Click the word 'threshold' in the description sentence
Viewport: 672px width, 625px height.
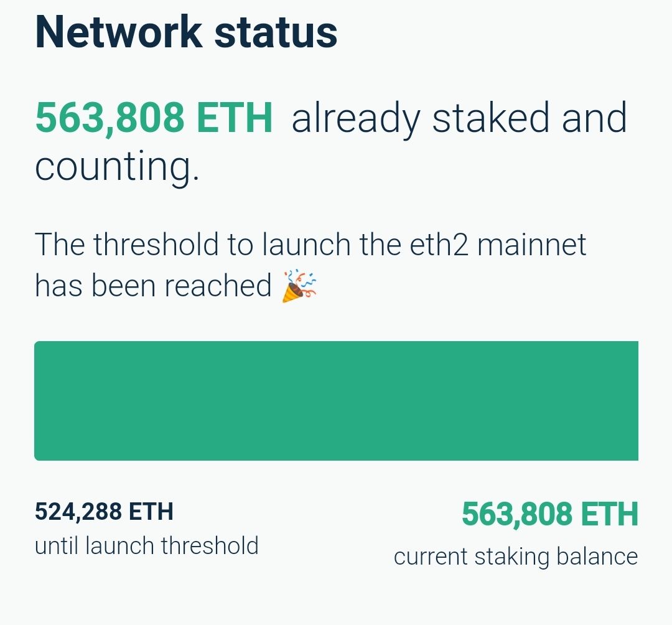point(158,245)
